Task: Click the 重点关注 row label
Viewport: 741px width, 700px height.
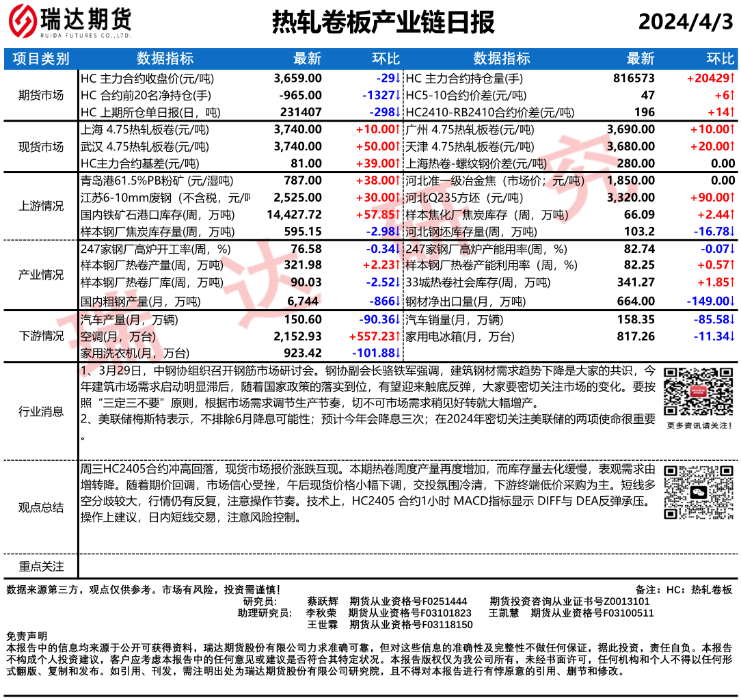Action: (40, 567)
